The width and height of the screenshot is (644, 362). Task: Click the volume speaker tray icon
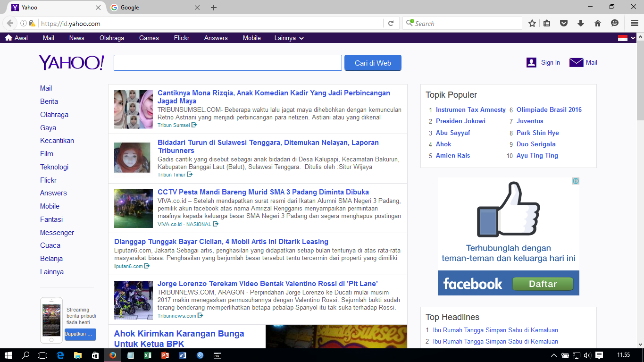pyautogui.click(x=587, y=355)
